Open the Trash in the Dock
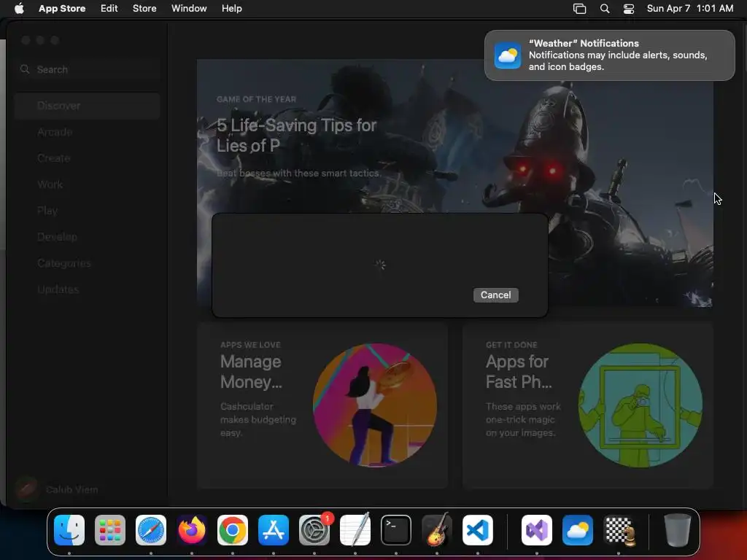Screen dimensions: 747x560 (678, 530)
